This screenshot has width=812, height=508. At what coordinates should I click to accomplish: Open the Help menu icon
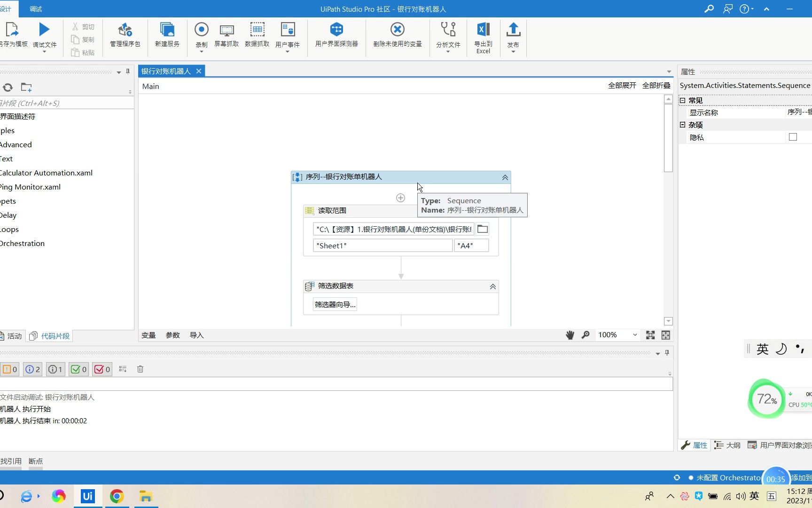pos(746,9)
